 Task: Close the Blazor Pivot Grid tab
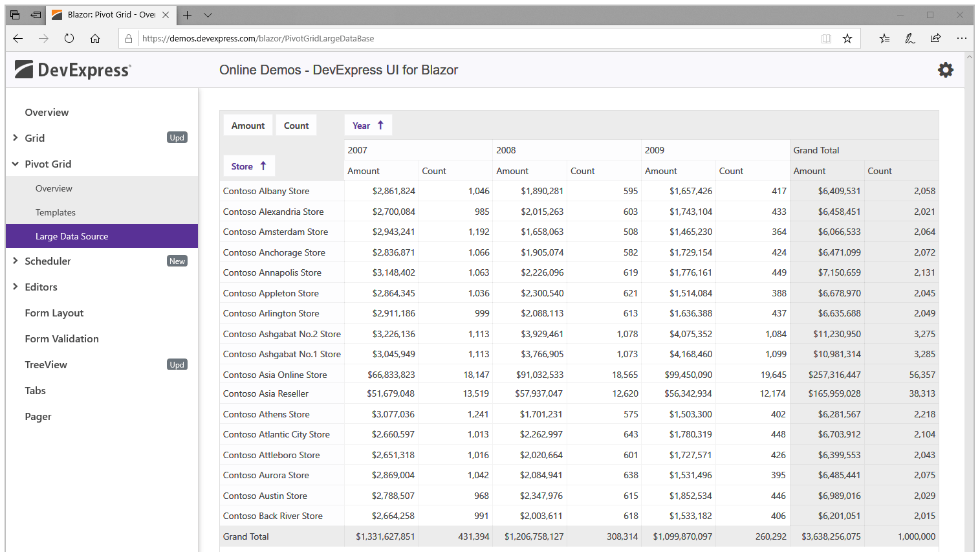pos(166,15)
